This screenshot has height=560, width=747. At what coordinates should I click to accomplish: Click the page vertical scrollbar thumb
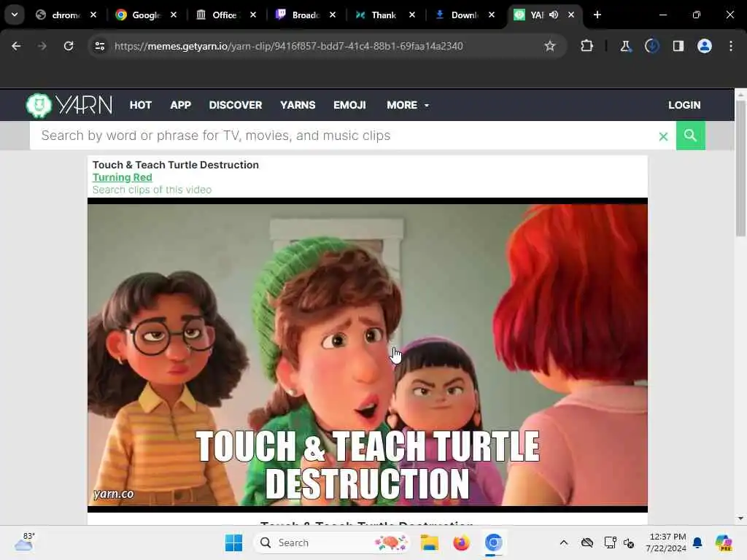tap(740, 168)
